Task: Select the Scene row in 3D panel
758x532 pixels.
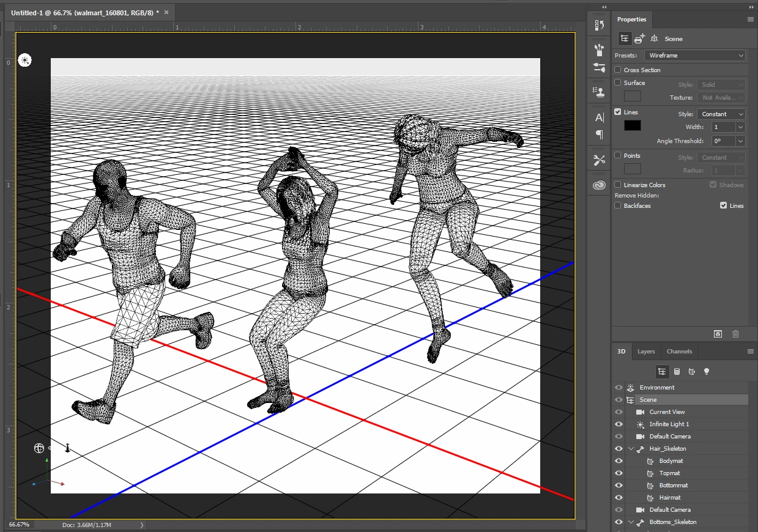Action: [x=680, y=399]
